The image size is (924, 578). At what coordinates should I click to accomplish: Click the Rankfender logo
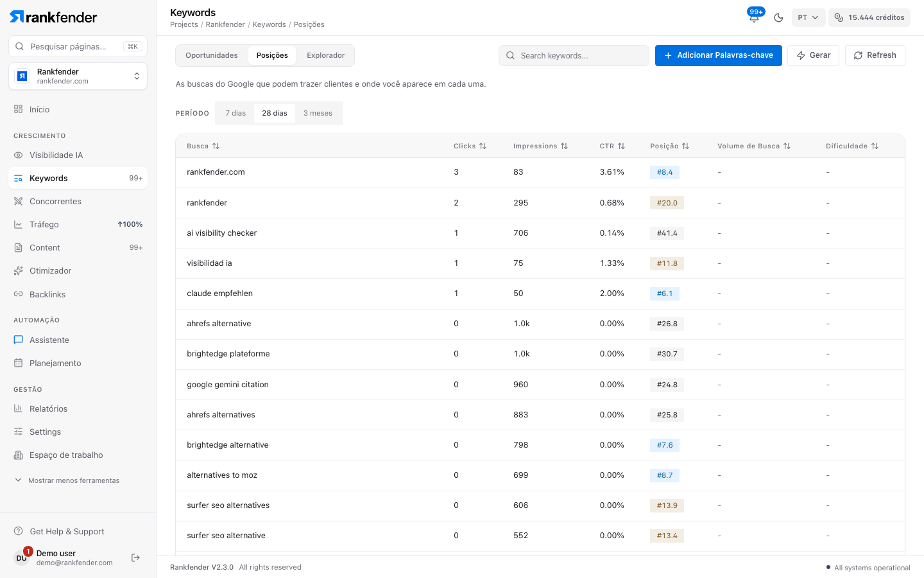53,17
